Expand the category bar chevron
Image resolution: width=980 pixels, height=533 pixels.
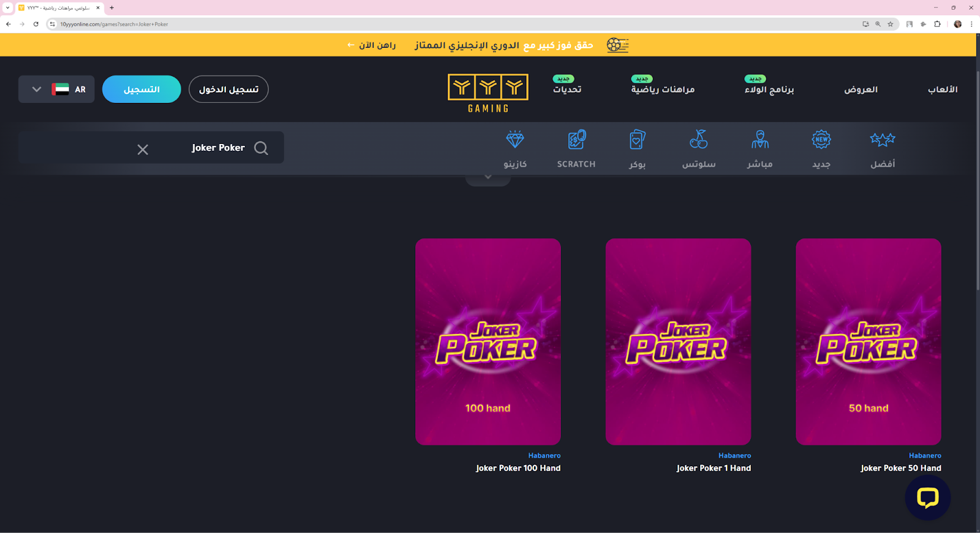tap(488, 178)
